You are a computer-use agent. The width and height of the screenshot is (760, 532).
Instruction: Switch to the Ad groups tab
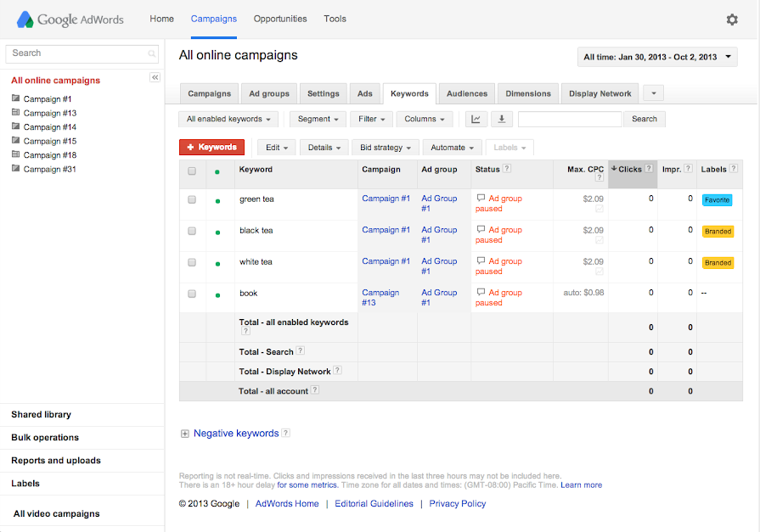[x=268, y=93]
